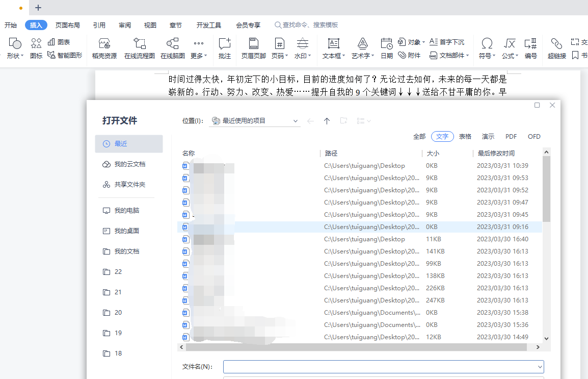Viewport: 588px width, 379px height.
Task: Insert an attachment with 附件
Action: pos(409,56)
